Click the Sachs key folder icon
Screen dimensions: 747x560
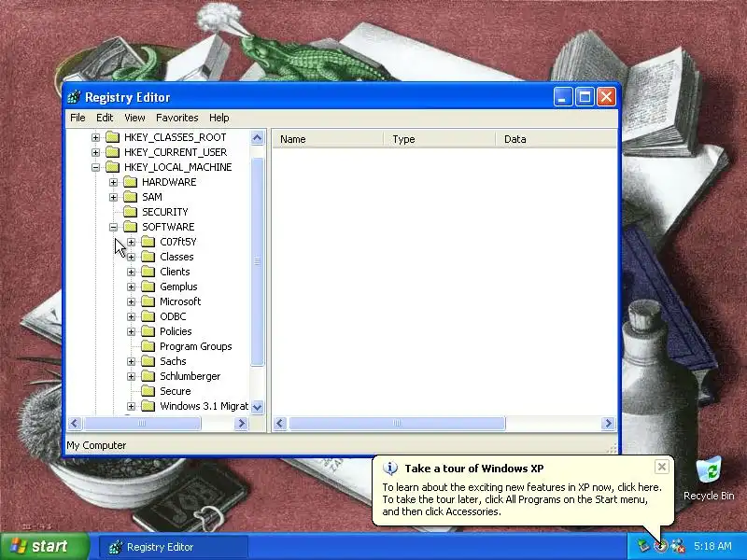(148, 361)
